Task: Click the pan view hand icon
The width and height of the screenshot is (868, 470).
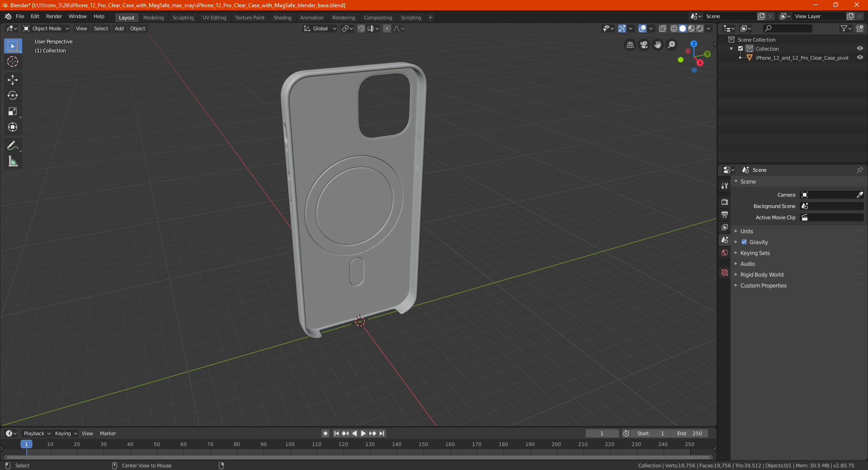Action: 658,45
